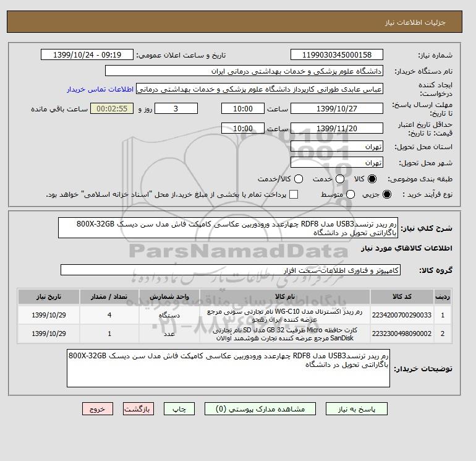Click the need date in row 1
The width and height of the screenshot is (476, 461).
tap(49, 315)
